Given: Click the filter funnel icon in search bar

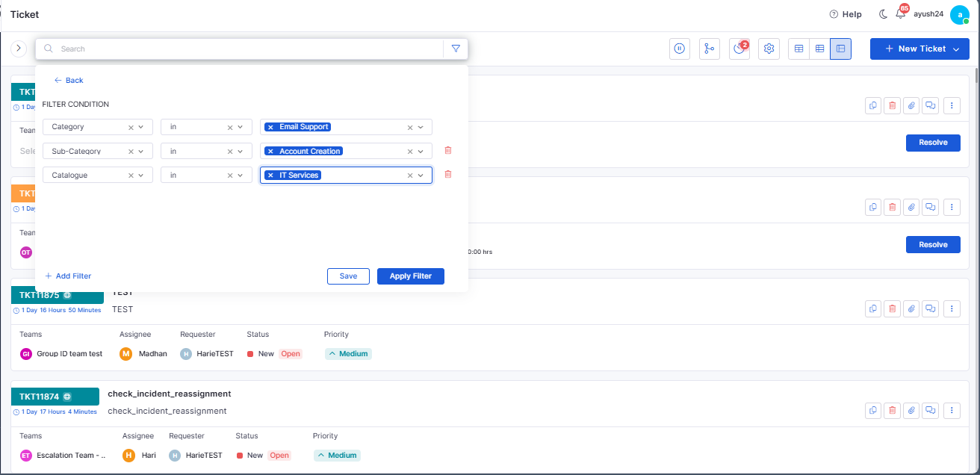Looking at the screenshot, I should 456,49.
